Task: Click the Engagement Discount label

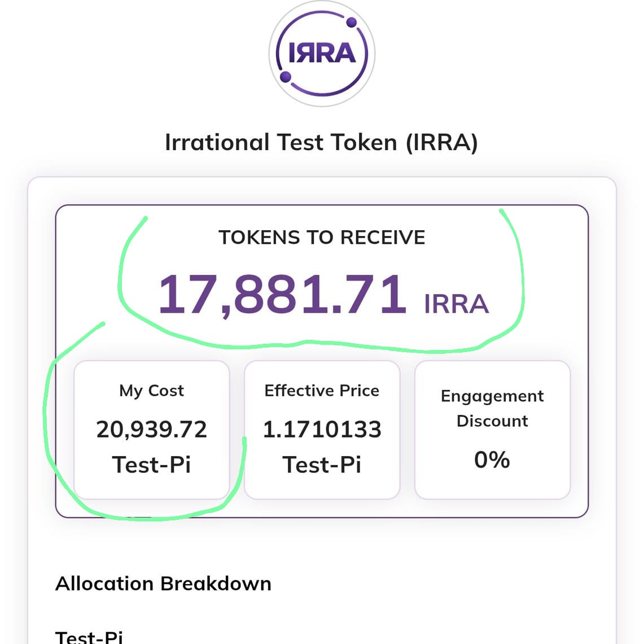Action: point(492,408)
